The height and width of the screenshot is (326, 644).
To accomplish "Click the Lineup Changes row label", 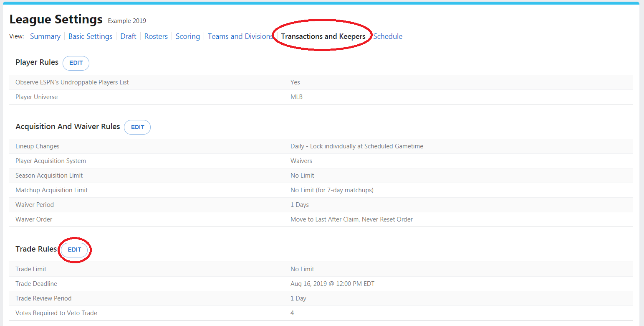I will point(38,146).
